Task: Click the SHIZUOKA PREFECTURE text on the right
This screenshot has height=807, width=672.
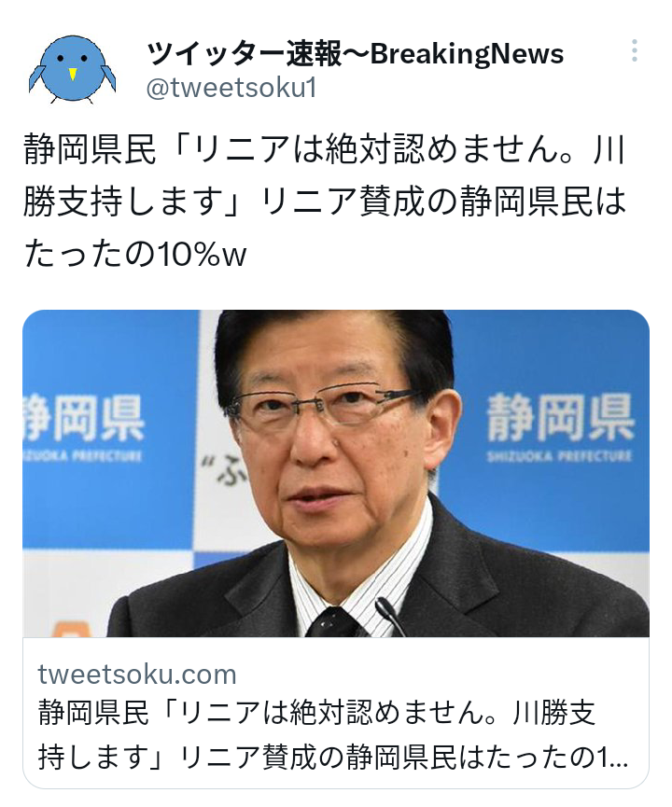Action: pos(560,456)
